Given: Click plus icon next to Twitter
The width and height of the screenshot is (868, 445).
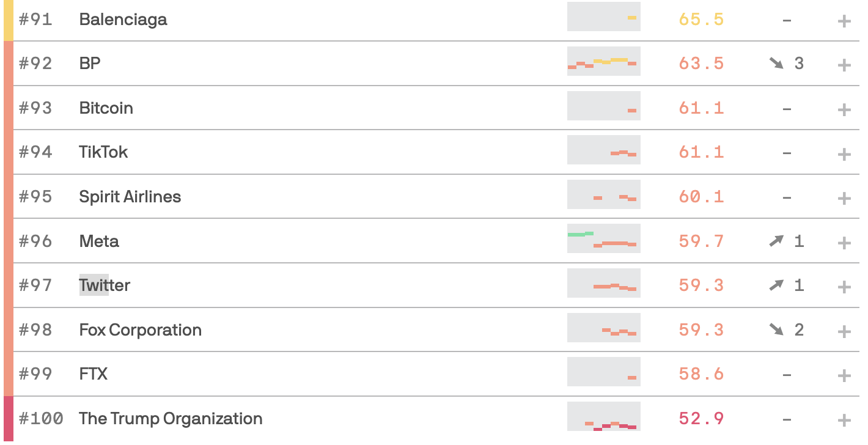Looking at the screenshot, I should (x=844, y=287).
